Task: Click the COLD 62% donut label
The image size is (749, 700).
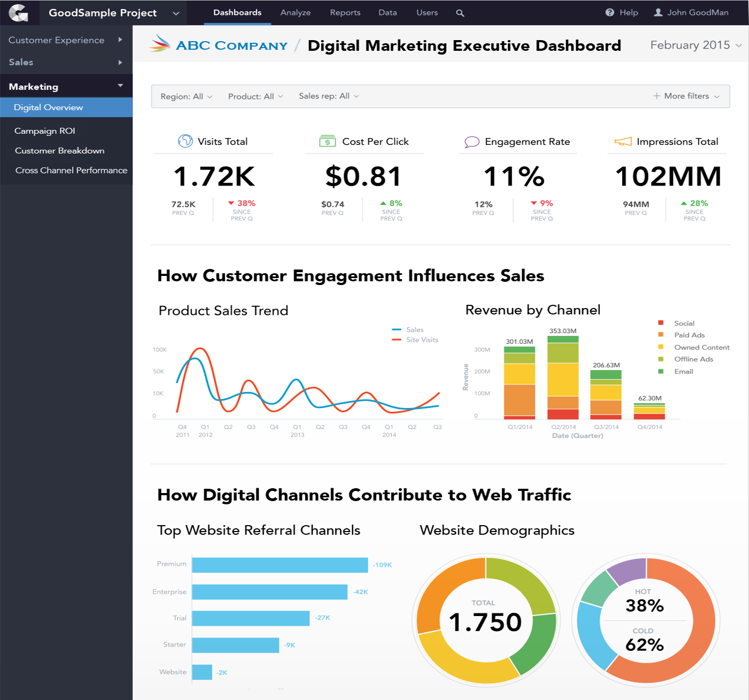Action: [644, 640]
